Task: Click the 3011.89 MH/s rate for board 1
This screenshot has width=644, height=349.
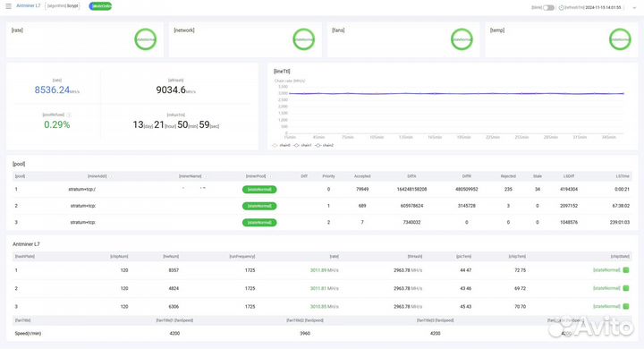Action: click(324, 270)
